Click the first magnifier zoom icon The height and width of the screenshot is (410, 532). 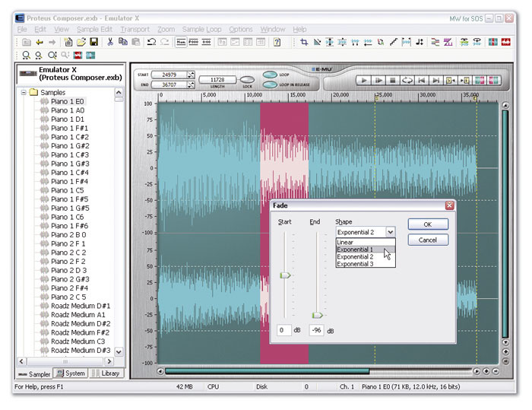click(x=25, y=55)
